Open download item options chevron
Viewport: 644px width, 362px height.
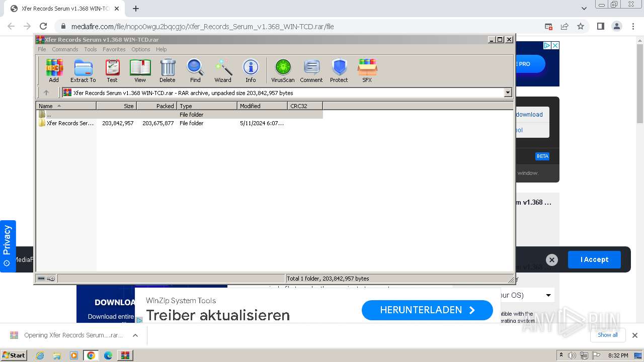[135, 335]
